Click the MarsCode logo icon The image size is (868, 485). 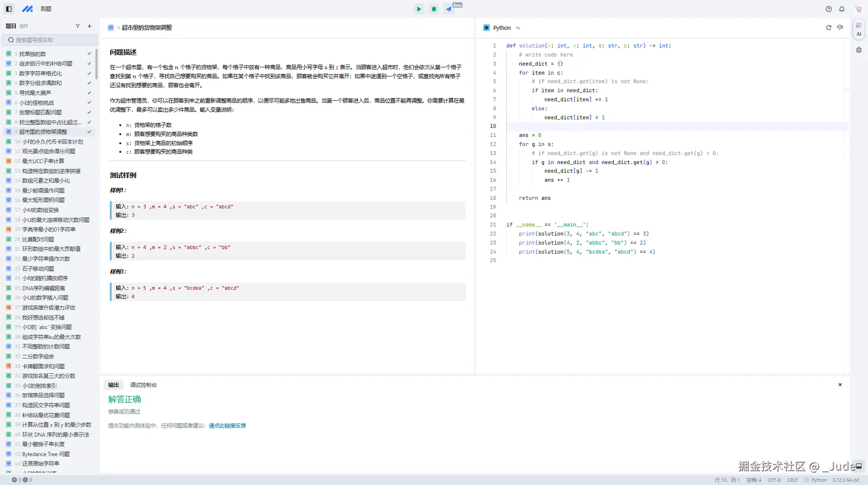[28, 9]
